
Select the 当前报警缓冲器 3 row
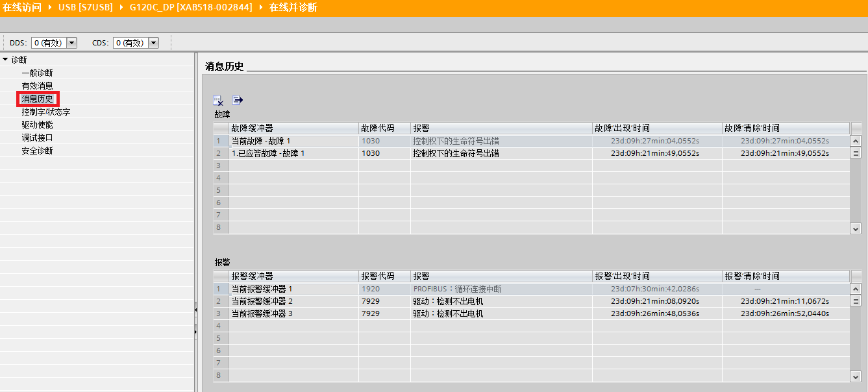531,313
